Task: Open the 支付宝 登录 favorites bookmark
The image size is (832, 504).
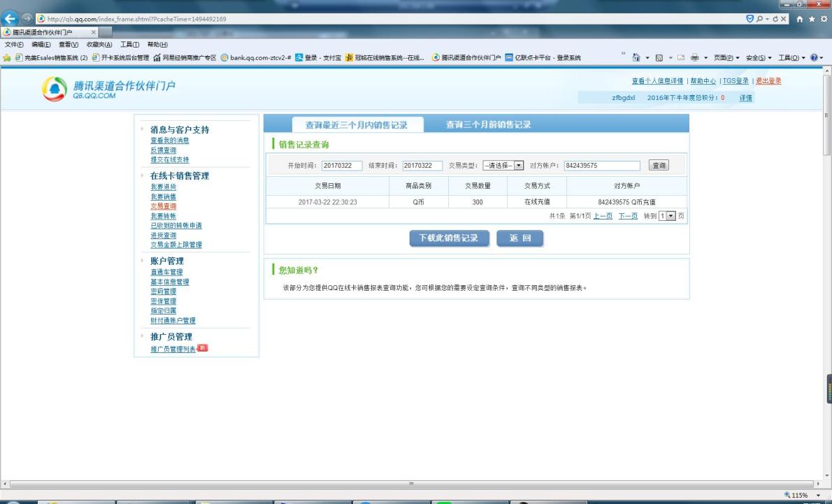Action: click(318, 57)
